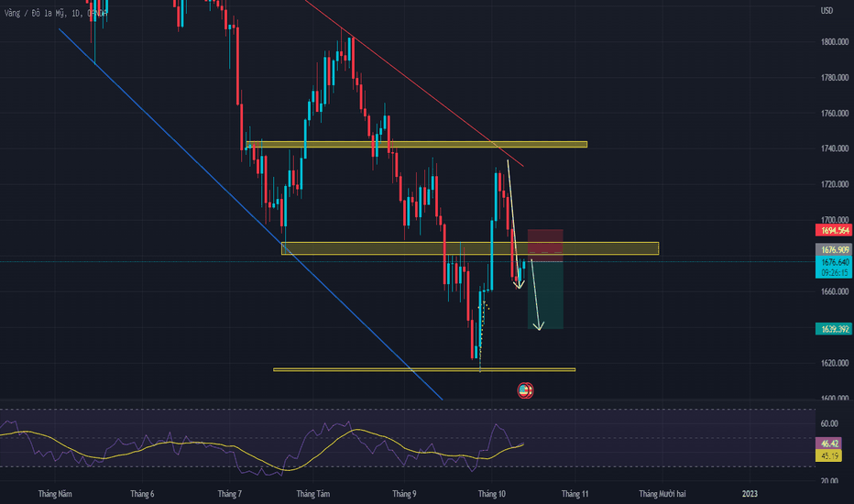Click the Tháng Tám time axis label
This screenshot has height=504, width=854.
313,494
